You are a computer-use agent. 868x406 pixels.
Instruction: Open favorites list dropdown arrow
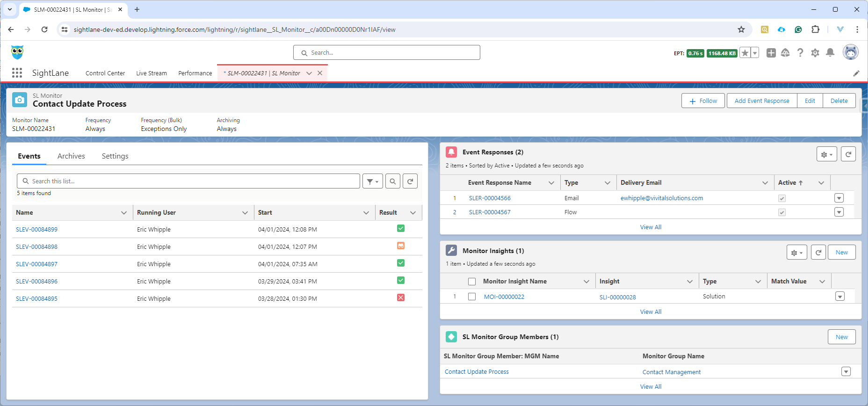coord(755,53)
